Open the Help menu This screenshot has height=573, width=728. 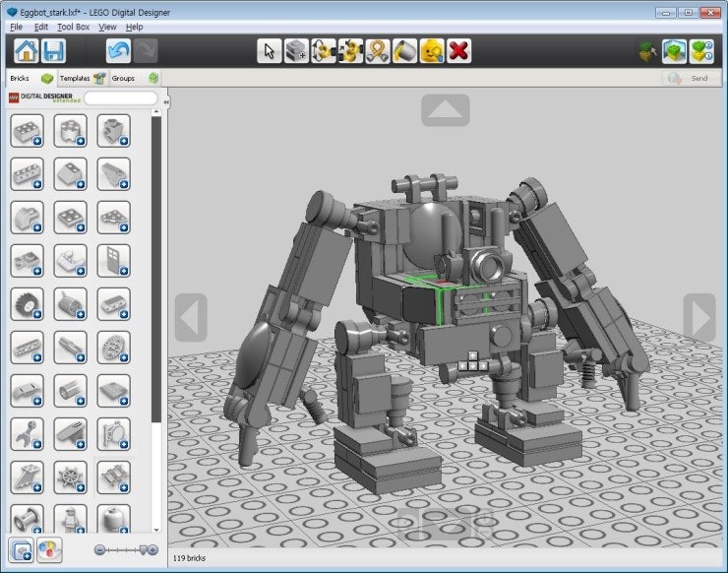point(134,27)
